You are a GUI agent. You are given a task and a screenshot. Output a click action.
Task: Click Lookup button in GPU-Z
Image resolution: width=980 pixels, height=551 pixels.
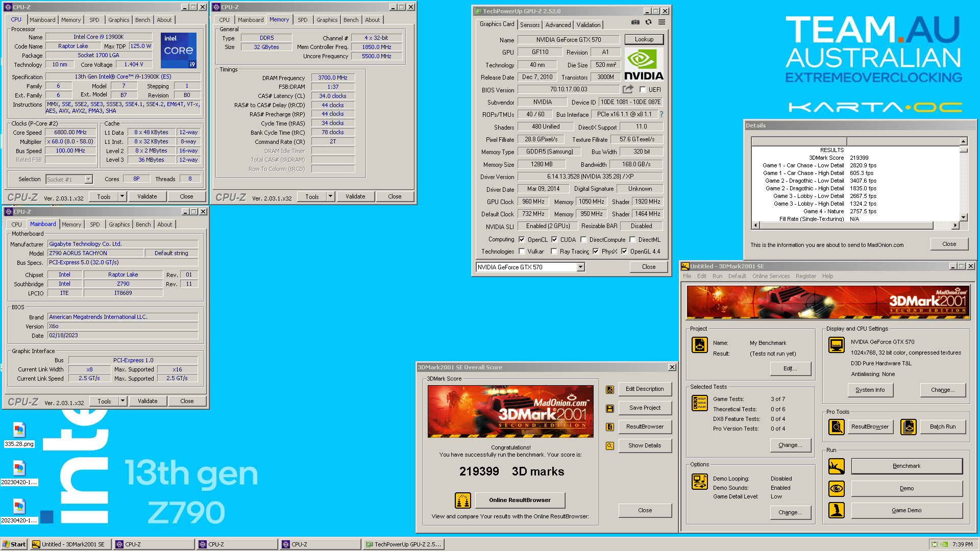[644, 39]
